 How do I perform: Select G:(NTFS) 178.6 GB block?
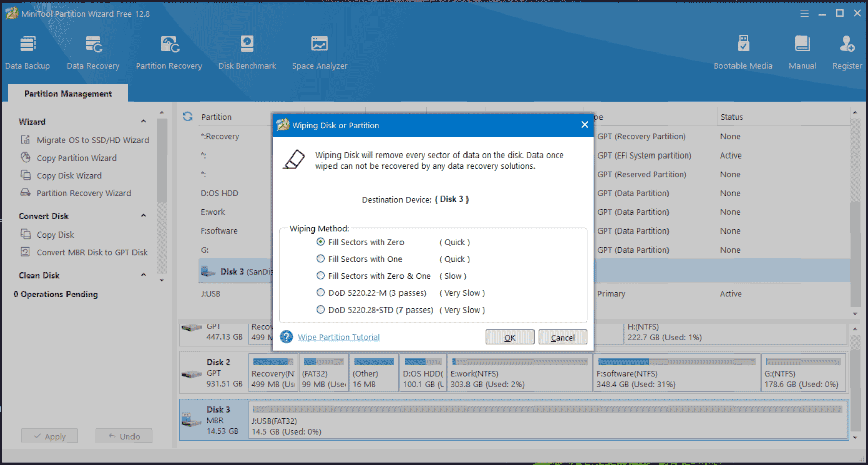click(x=804, y=372)
